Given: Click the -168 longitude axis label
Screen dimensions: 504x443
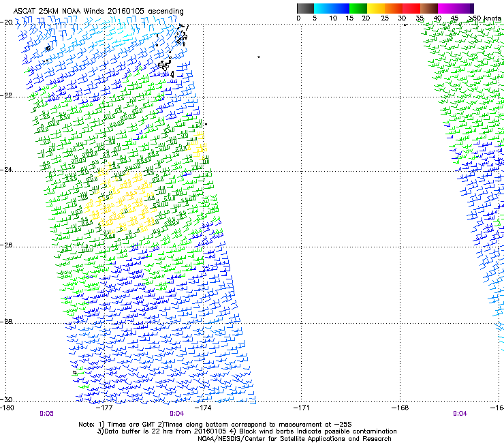Looking at the screenshot, I should (400, 408).
